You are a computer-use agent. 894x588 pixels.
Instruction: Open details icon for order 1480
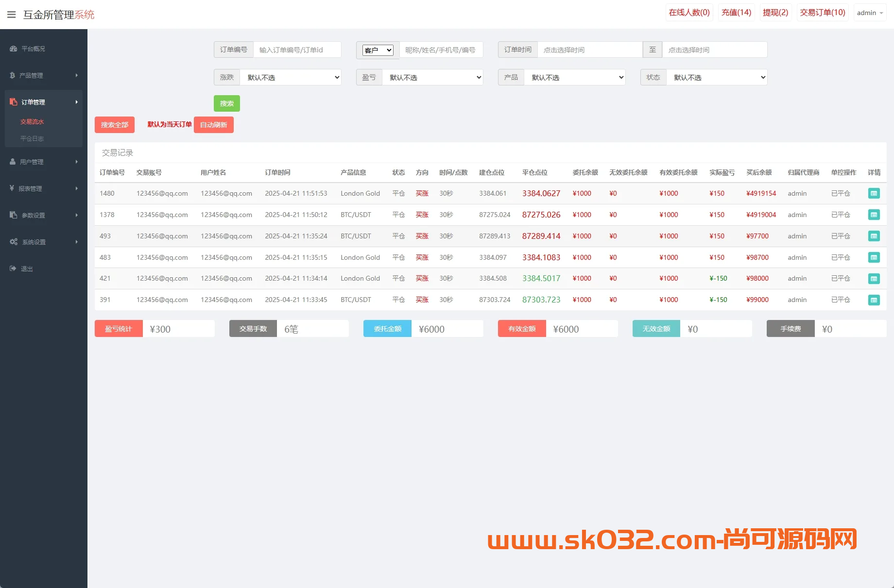pos(874,193)
